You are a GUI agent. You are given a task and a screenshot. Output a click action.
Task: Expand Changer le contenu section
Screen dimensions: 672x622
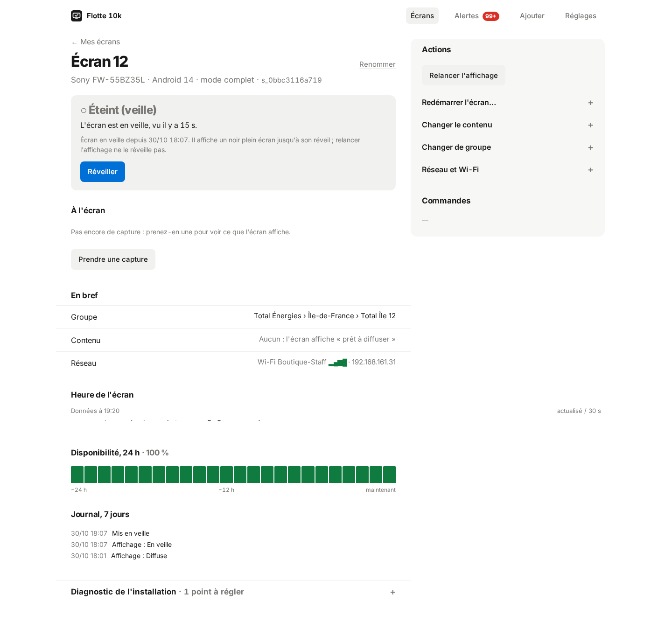(508, 125)
